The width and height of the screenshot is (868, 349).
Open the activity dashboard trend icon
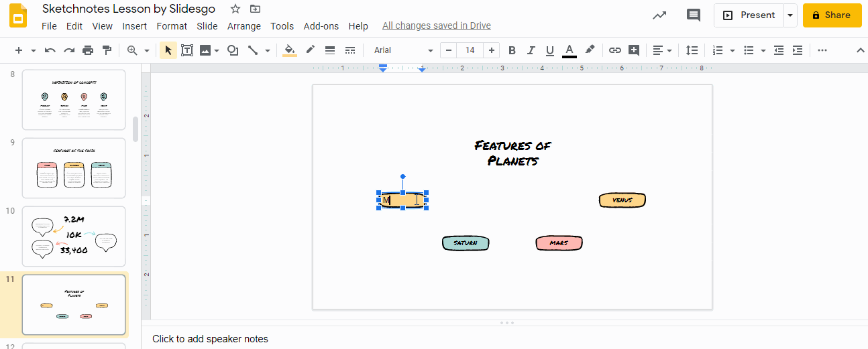click(x=659, y=15)
